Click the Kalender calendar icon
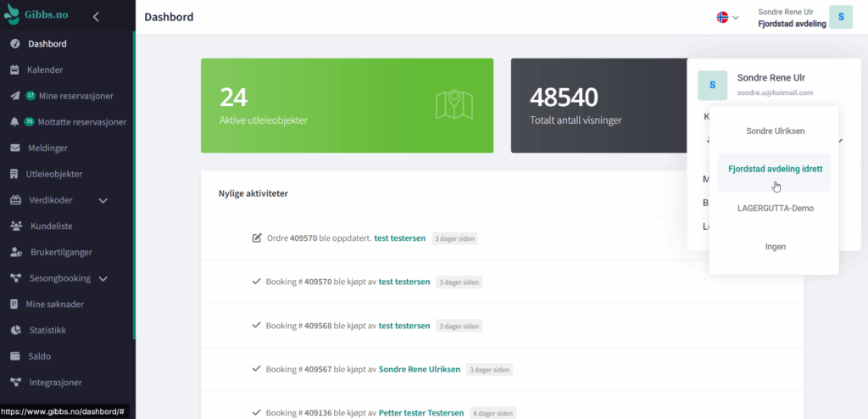The height and width of the screenshot is (419, 868). click(14, 70)
